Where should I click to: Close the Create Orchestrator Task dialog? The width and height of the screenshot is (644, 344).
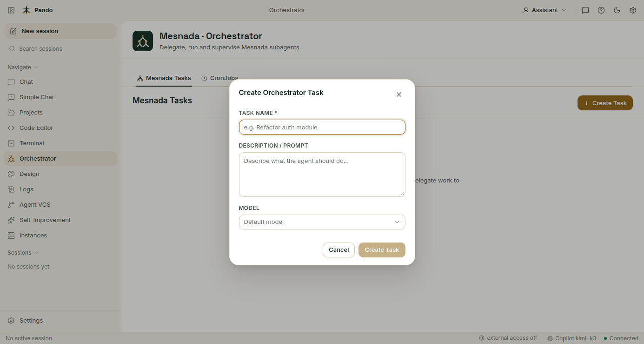tap(398, 94)
